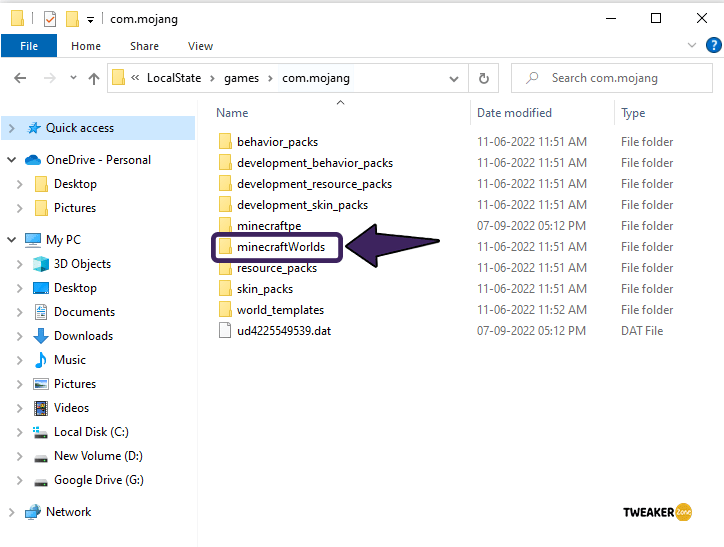The height and width of the screenshot is (547, 724).
Task: Switch to the View ribbon tab
Action: click(x=200, y=46)
